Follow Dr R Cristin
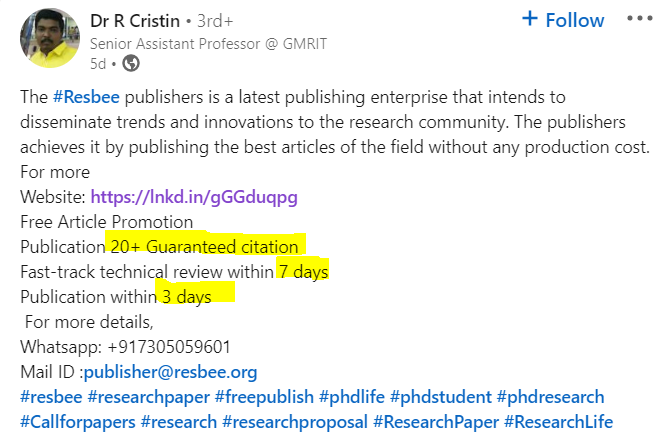669x435 pixels. [x=563, y=20]
